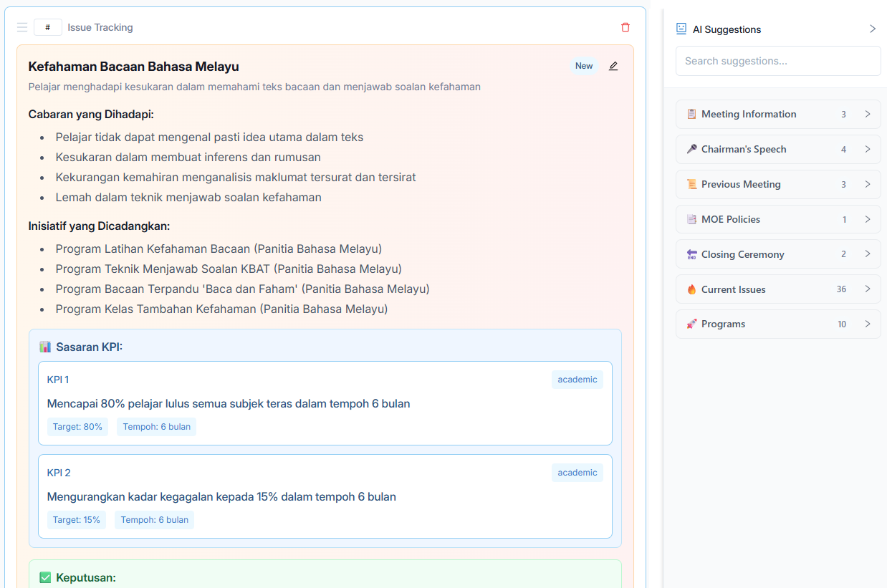Click the Target: 80% chip
The height and width of the screenshot is (588, 887).
click(77, 426)
